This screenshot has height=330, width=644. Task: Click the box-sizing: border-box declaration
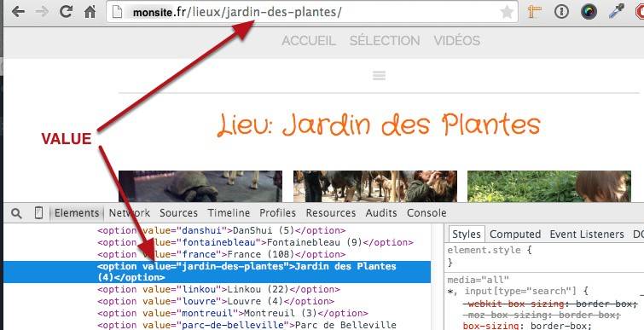tap(527, 327)
